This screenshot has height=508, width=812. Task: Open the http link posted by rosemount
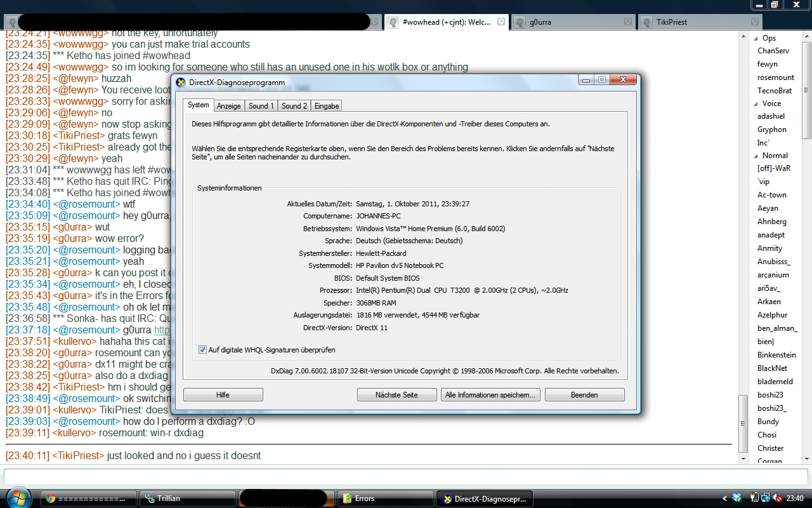coord(162,330)
